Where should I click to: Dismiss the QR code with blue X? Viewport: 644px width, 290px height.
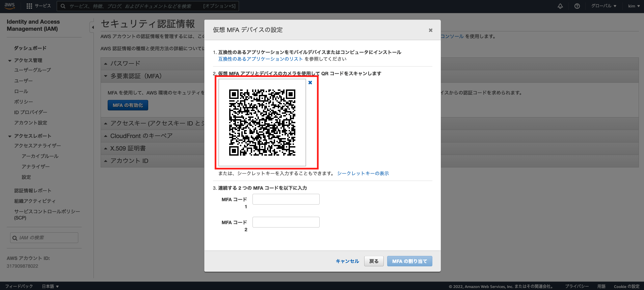pyautogui.click(x=310, y=82)
